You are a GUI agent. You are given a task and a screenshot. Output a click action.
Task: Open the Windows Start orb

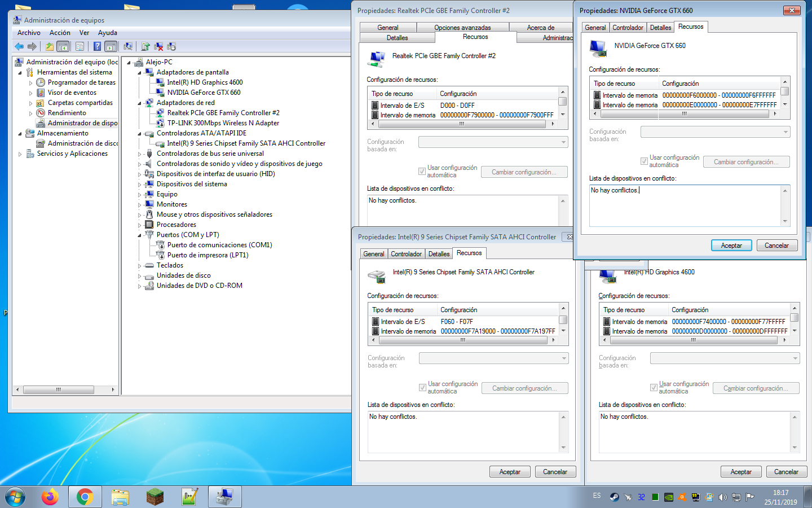click(15, 497)
